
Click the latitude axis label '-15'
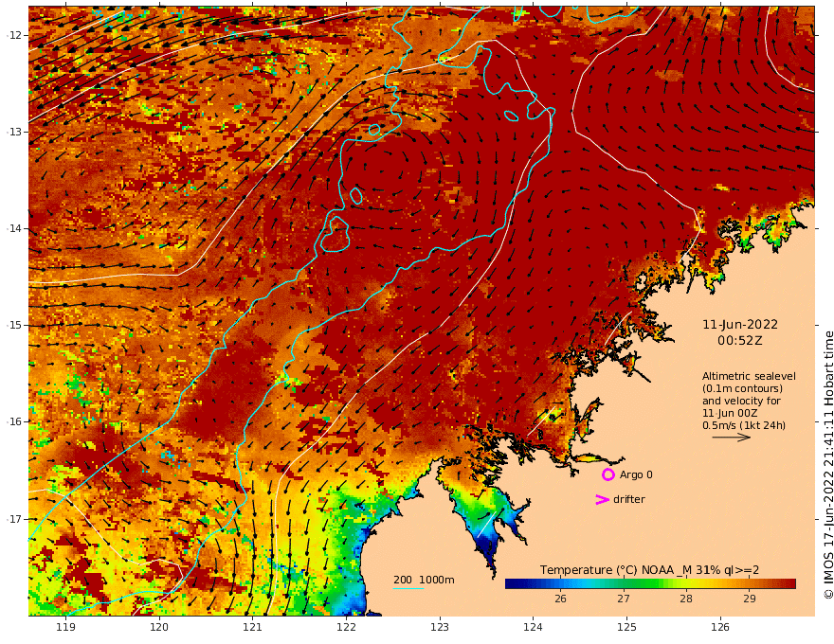coord(14,325)
